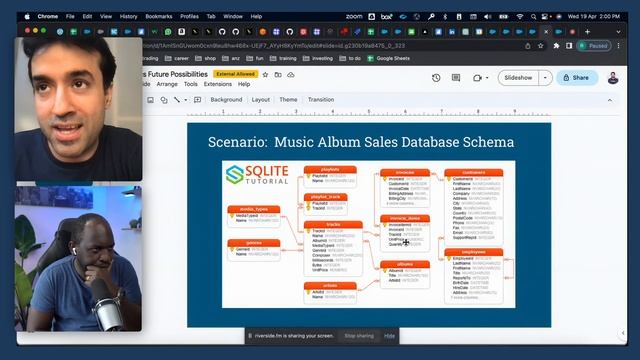
Task: Click the move to folder icon
Action: [x=278, y=75]
